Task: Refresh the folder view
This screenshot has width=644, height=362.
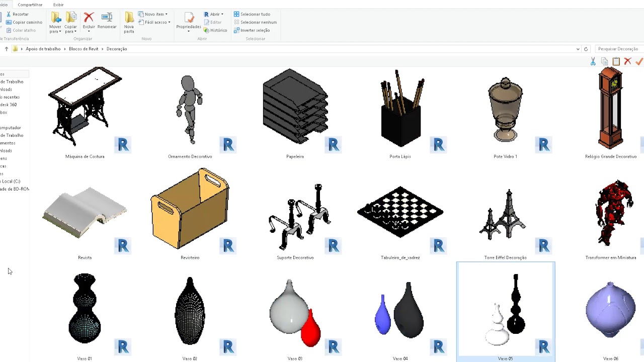Action: click(586, 49)
